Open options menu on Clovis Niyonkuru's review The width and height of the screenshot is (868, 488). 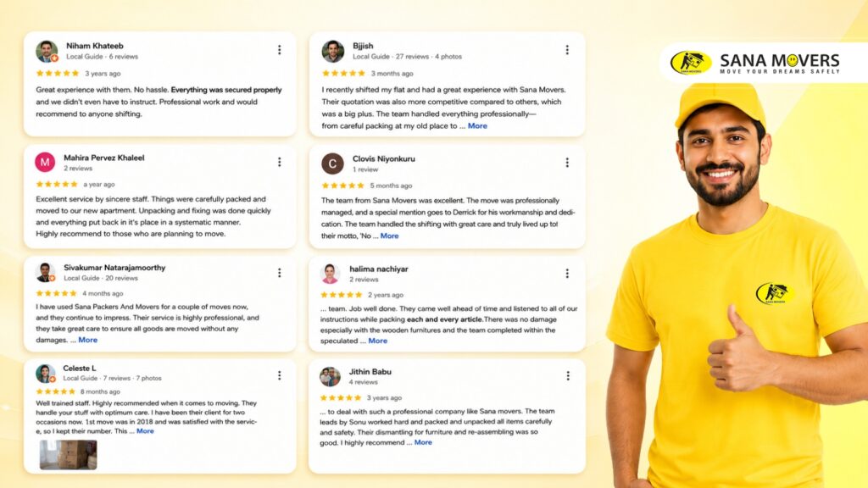[x=567, y=162]
